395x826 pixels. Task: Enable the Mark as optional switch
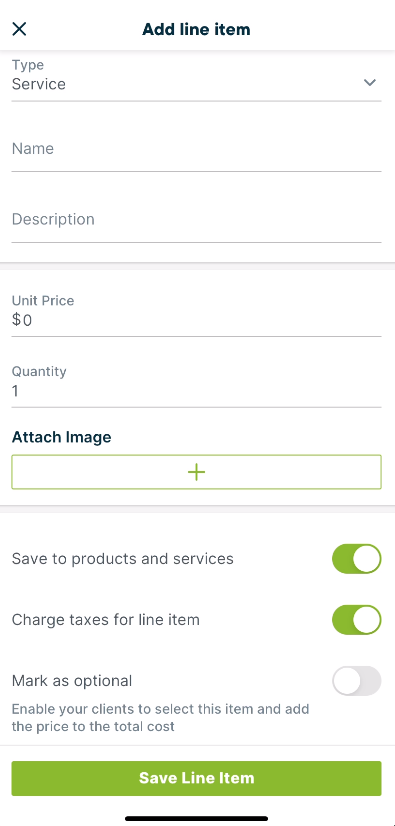click(x=357, y=681)
